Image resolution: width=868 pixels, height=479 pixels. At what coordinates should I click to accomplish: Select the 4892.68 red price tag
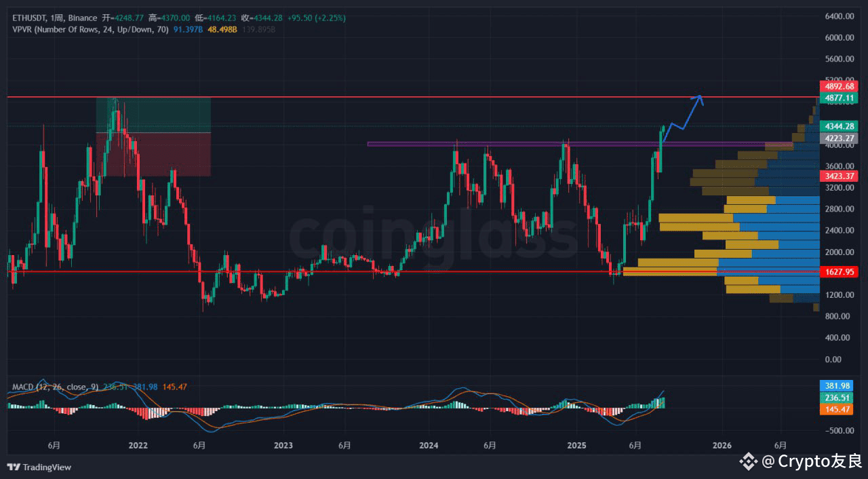840,87
